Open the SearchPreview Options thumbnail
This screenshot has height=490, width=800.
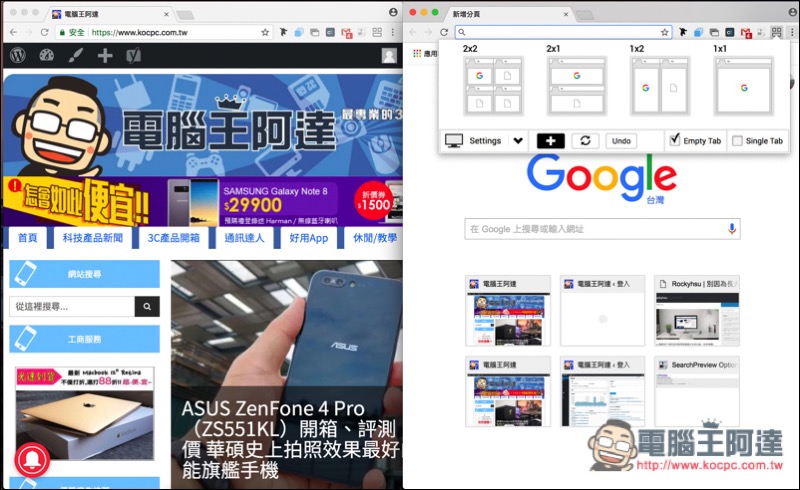(x=697, y=391)
